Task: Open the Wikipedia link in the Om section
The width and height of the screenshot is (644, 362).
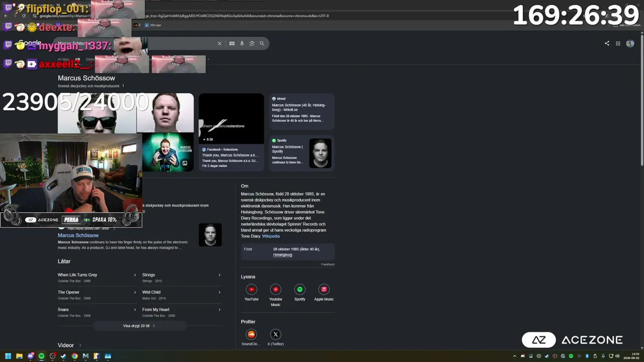Action: 271,236
